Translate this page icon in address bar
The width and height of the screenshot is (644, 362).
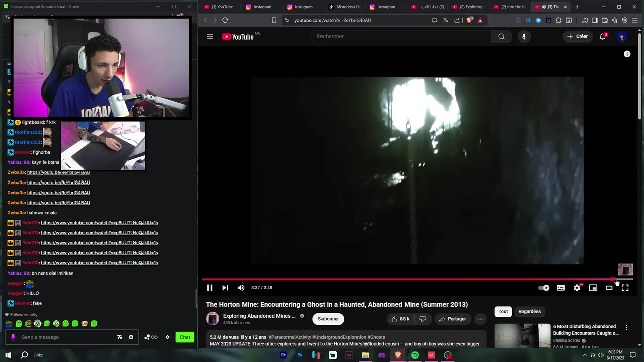[x=446, y=20]
